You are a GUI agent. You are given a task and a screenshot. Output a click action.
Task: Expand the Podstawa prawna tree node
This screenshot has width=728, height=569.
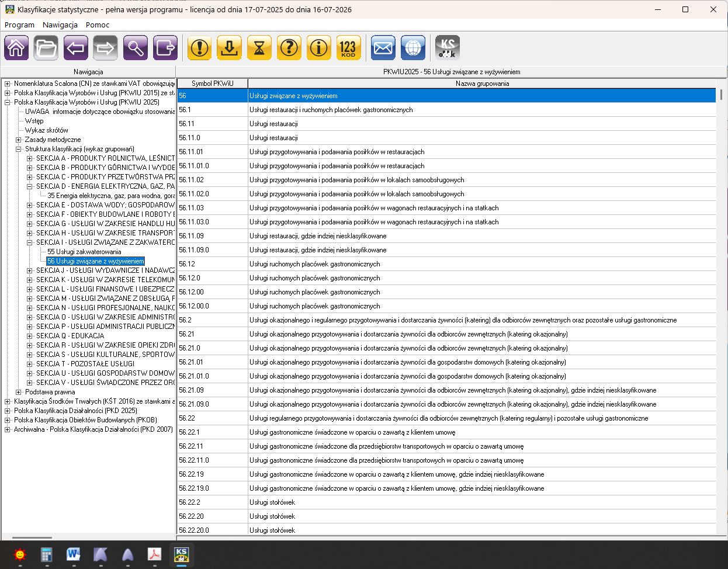pyautogui.click(x=19, y=392)
